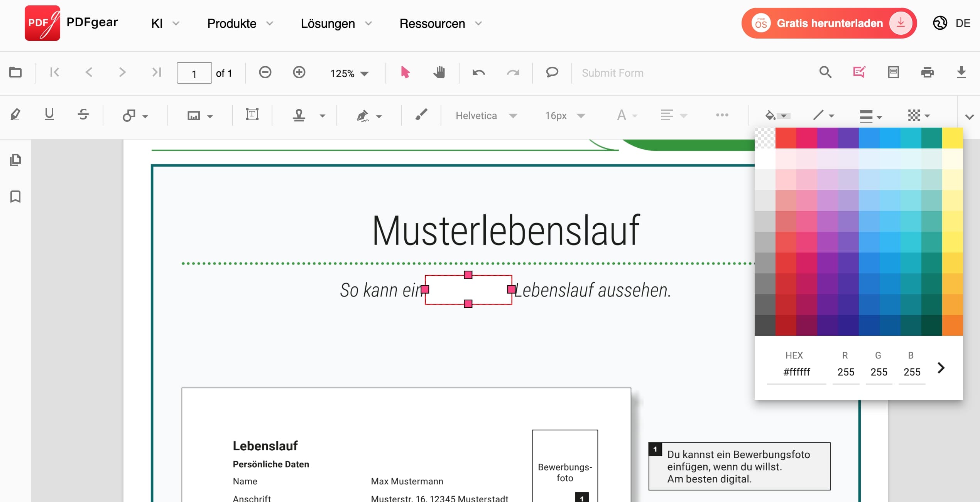The height and width of the screenshot is (502, 980).
Task: Toggle the stamp tool options arrow
Action: click(323, 115)
